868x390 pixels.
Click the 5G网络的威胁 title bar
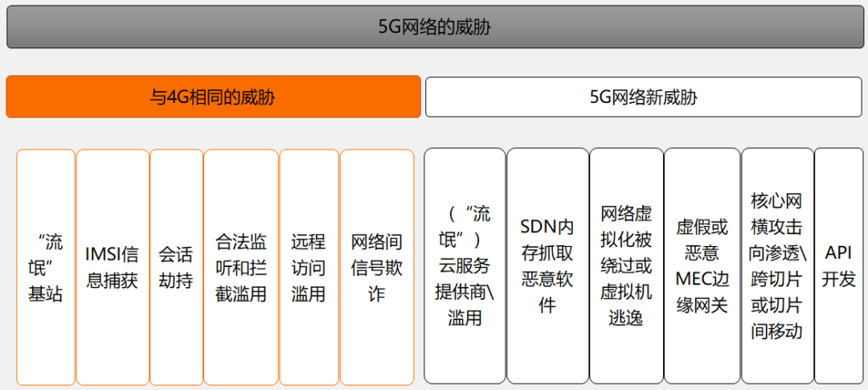[x=435, y=27]
